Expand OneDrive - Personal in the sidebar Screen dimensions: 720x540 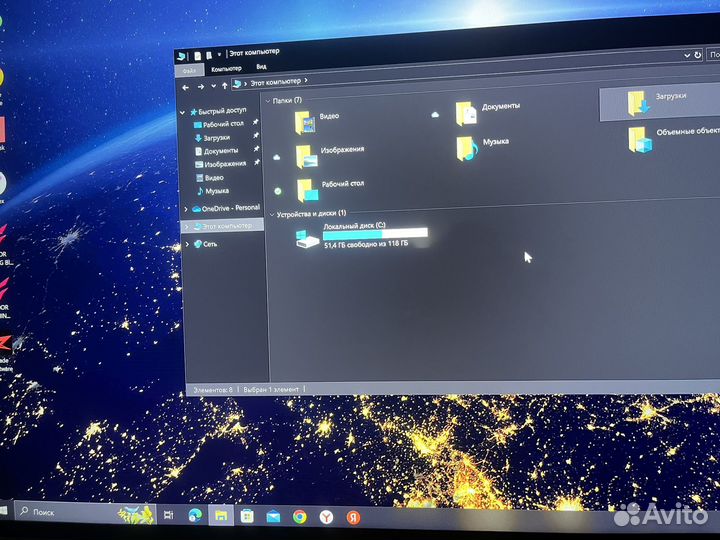click(186, 208)
